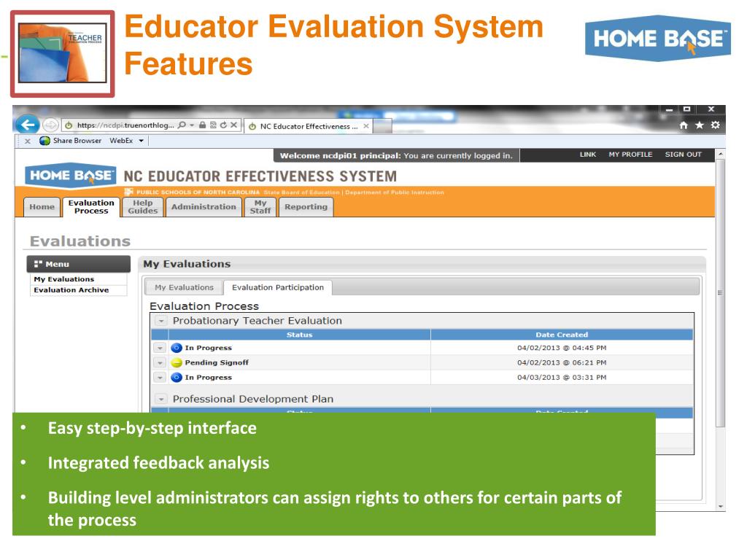Screen dimensions: 747x560
Task: Select Evaluation Archive in sidebar menu
Action: click(x=71, y=290)
